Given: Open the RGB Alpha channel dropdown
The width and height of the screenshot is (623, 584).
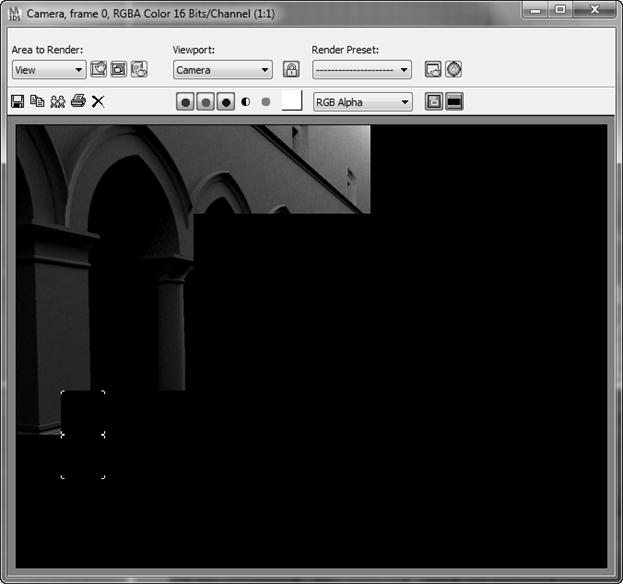Looking at the screenshot, I should pyautogui.click(x=361, y=102).
